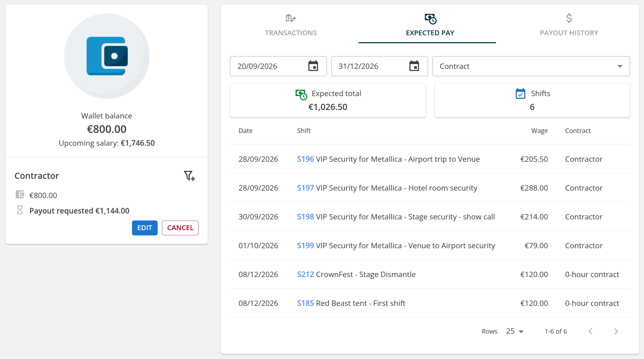The image size is (644, 359).
Task: Open shift S185 Red Beast tent link
Action: 305,303
